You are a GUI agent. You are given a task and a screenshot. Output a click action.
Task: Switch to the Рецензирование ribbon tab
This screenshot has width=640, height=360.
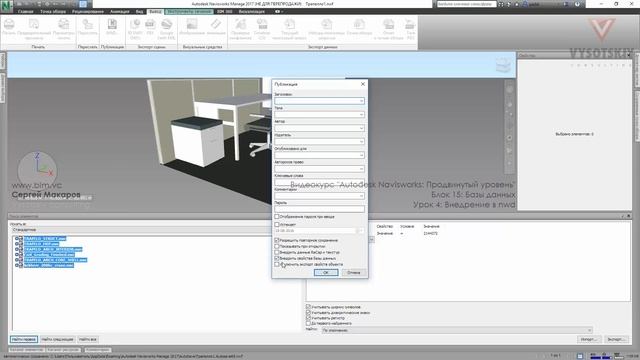[x=88, y=11]
